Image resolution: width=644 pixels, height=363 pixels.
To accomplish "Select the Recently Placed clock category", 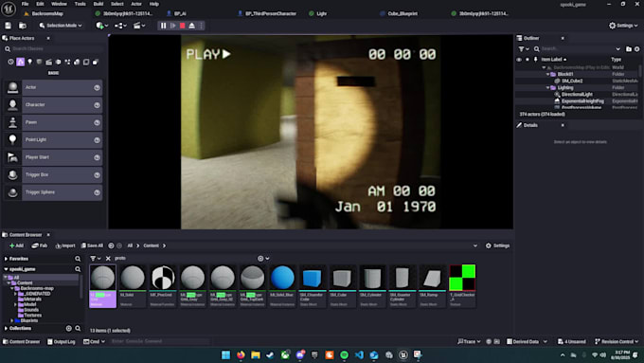I will click(x=10, y=62).
